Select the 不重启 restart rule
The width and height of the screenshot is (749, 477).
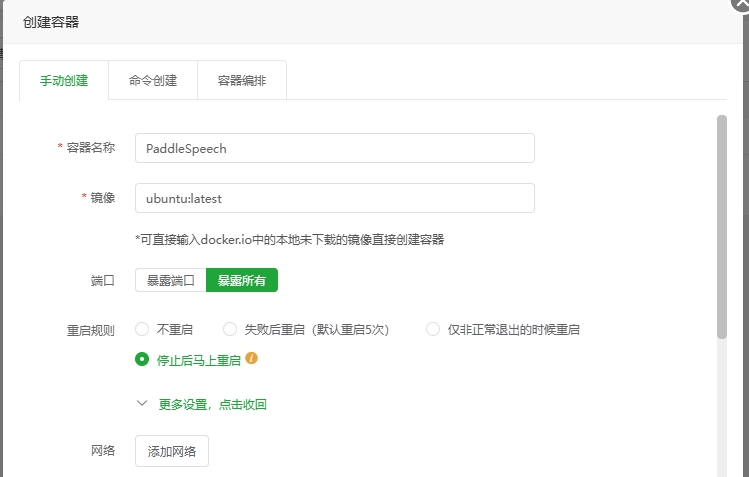coord(142,329)
